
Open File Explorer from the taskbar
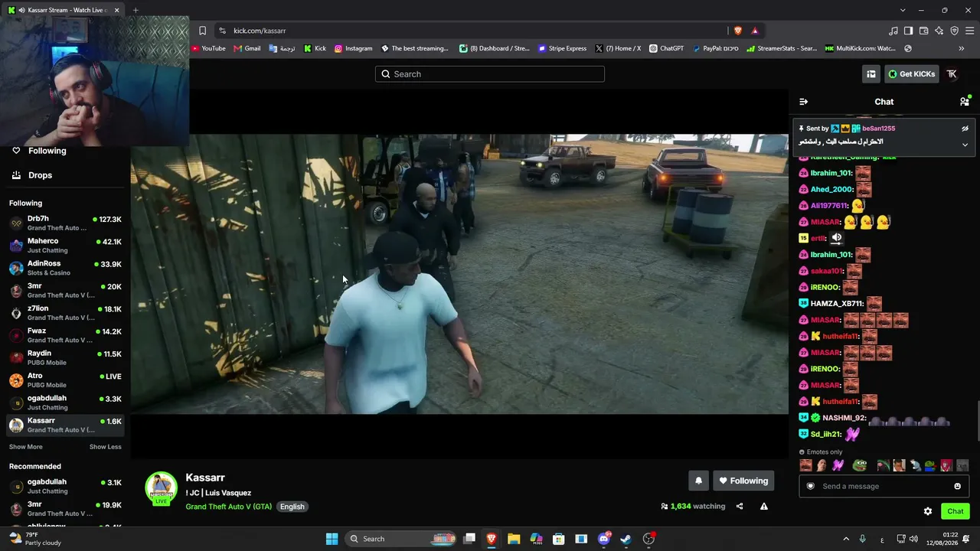pos(514,539)
